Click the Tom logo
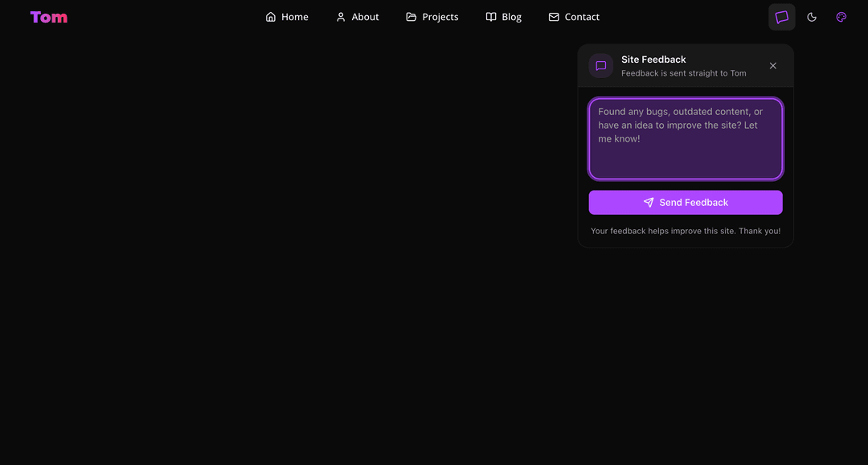868x465 pixels. pos(48,16)
